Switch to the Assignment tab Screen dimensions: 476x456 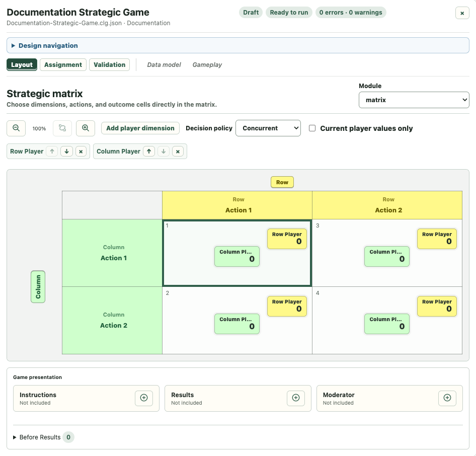coord(63,64)
